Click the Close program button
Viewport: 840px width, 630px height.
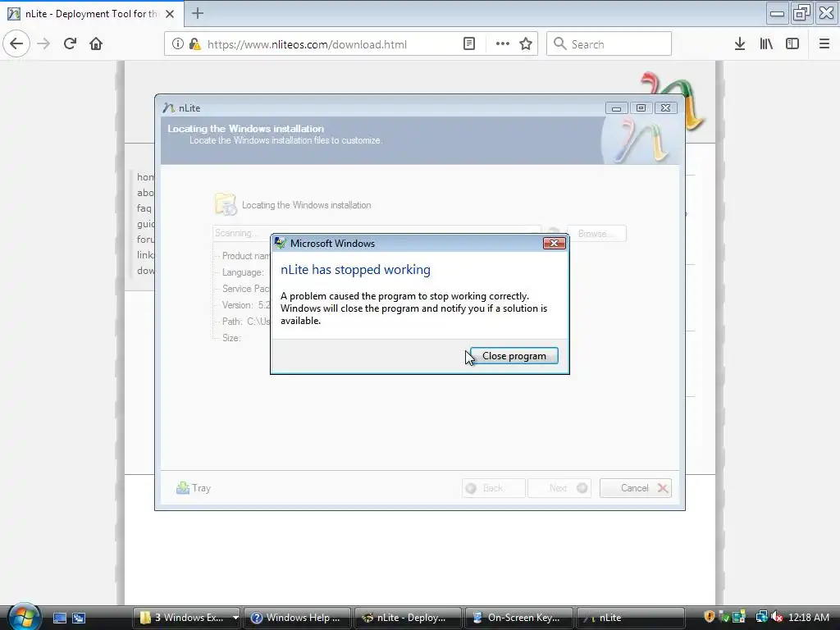pos(514,356)
